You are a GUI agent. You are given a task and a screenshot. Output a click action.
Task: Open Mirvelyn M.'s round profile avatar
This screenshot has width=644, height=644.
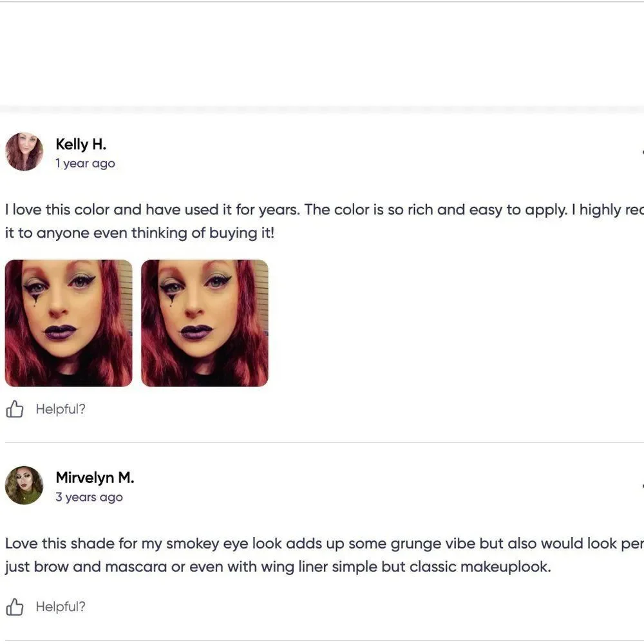[x=24, y=485]
